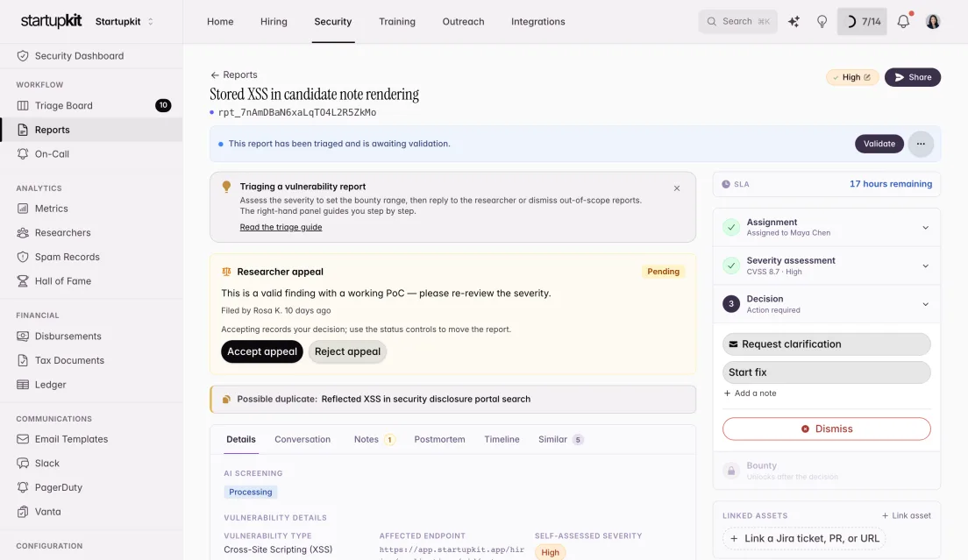Open the Vanta page
This screenshot has height=560, width=968.
(x=91, y=511)
